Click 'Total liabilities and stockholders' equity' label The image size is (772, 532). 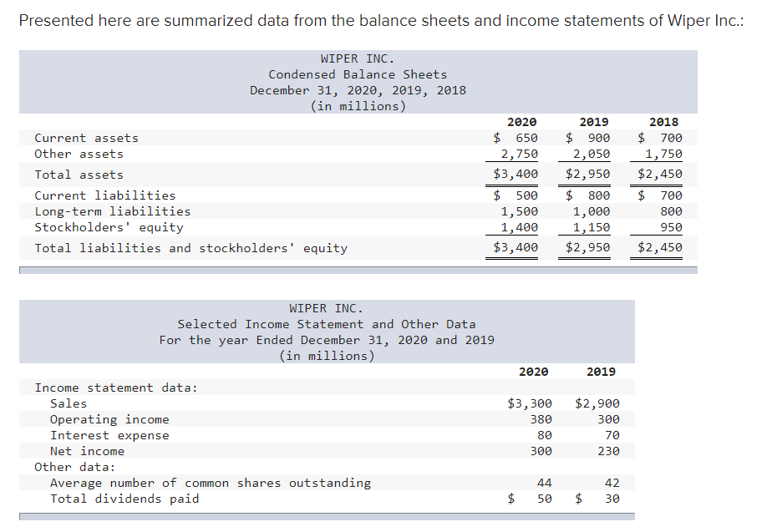(191, 248)
